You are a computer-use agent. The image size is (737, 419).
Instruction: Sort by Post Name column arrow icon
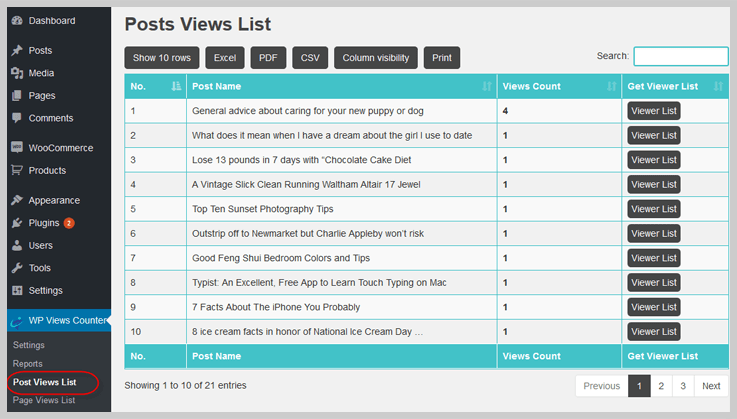[487, 86]
